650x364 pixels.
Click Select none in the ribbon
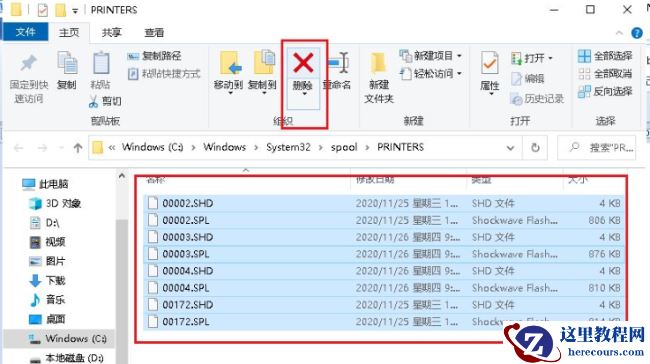coord(605,74)
